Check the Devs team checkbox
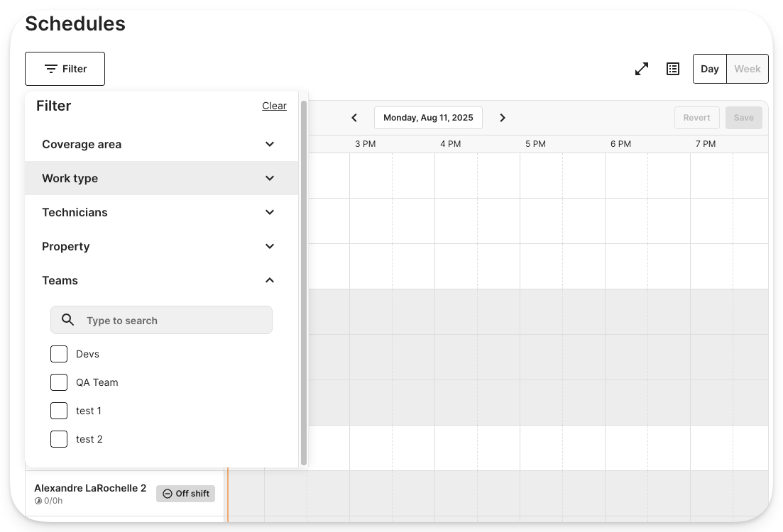 (x=58, y=353)
